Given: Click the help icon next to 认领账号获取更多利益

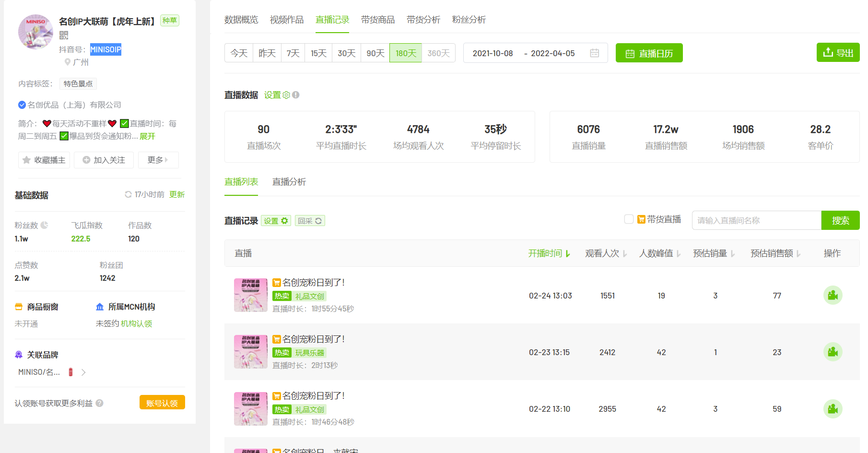Looking at the screenshot, I should pos(100,403).
